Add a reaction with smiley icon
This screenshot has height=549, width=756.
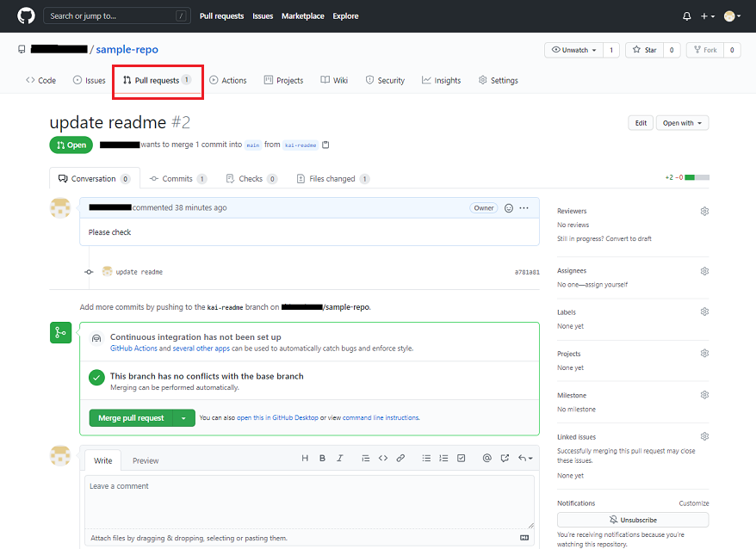(x=509, y=208)
